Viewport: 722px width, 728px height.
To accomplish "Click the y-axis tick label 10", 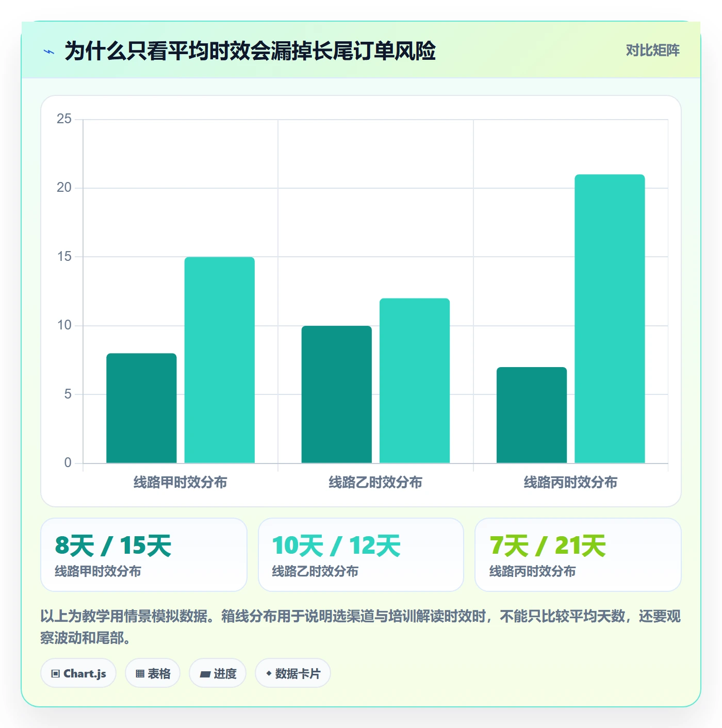I will tap(64, 325).
